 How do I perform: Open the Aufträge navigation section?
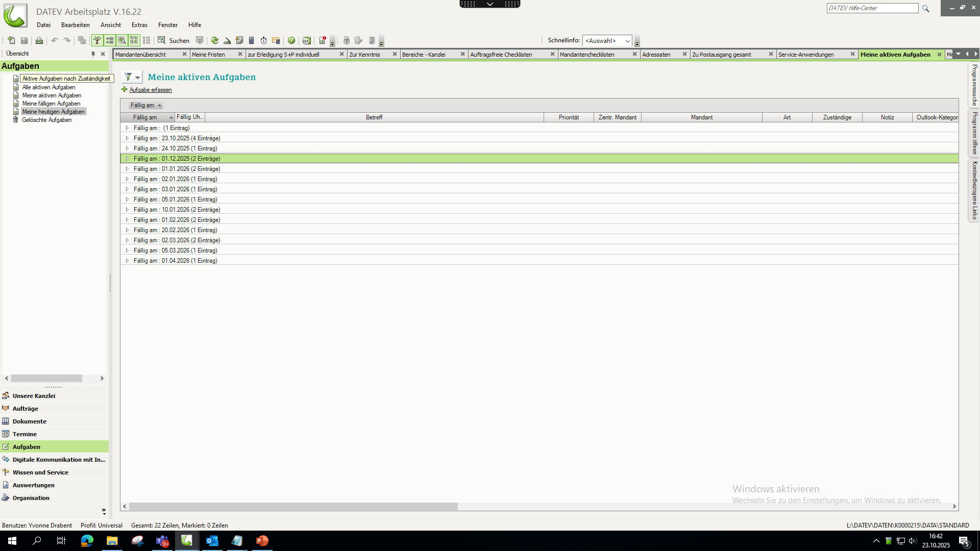click(26, 409)
